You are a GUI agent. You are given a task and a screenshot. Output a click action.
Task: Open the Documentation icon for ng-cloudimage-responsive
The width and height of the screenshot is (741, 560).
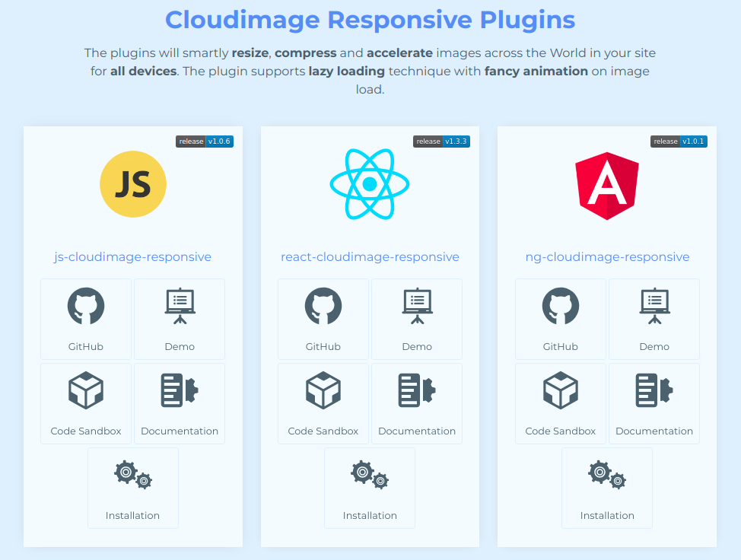[654, 390]
